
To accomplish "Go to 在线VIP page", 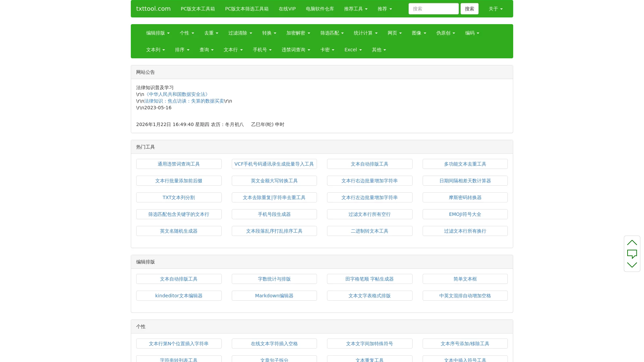I will point(287,9).
